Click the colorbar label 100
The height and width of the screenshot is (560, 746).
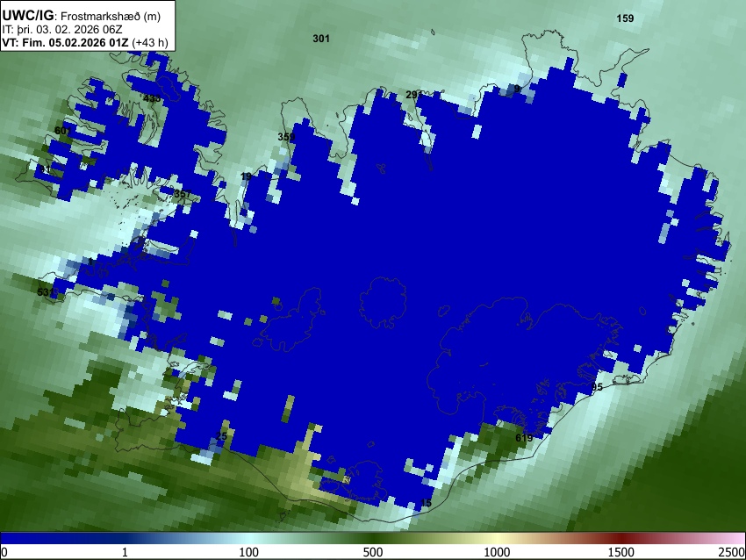point(248,552)
